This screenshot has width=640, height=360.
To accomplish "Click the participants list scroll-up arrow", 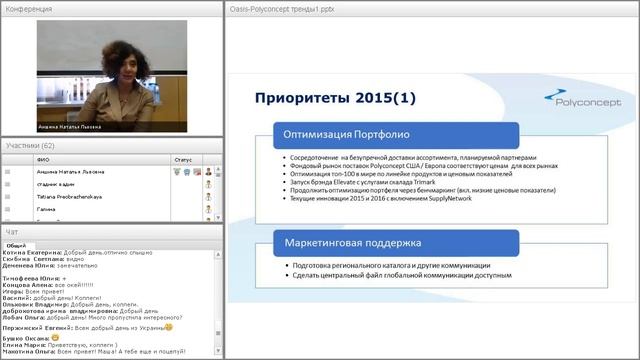I will pos(218,169).
